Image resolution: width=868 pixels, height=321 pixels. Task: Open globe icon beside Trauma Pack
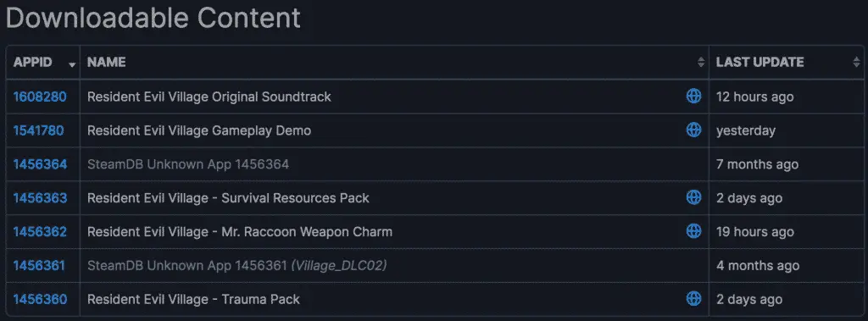[693, 299]
